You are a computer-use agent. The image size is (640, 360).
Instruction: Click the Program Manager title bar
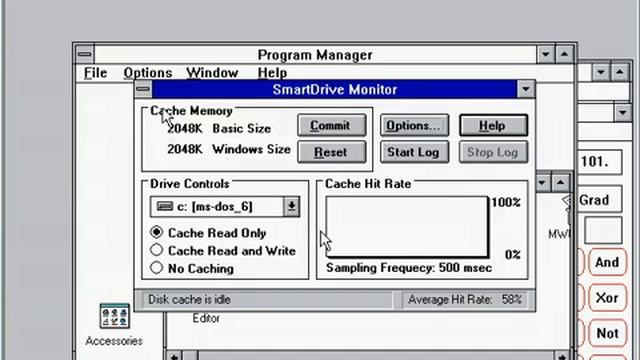(x=315, y=54)
